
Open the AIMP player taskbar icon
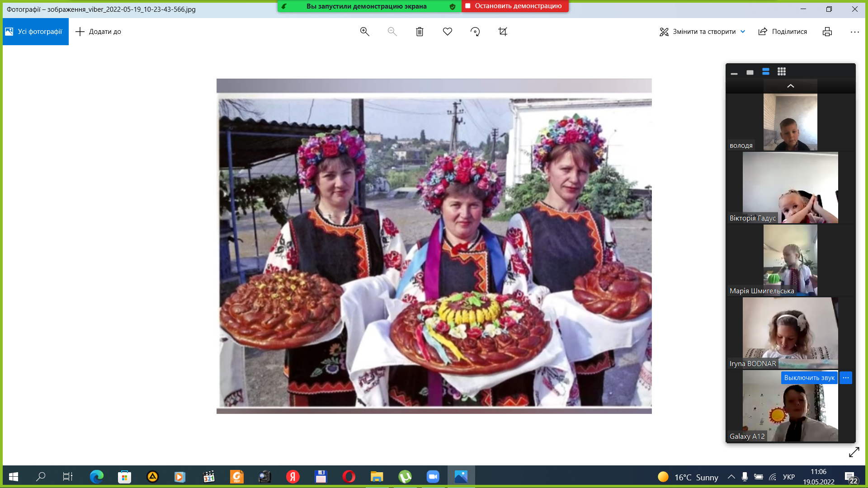[152, 477]
